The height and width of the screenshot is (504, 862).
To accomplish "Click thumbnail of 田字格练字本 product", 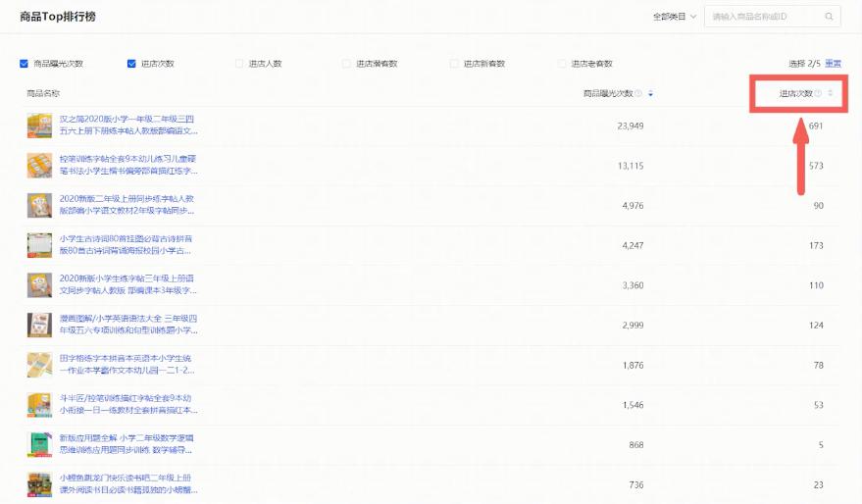I will [39, 365].
